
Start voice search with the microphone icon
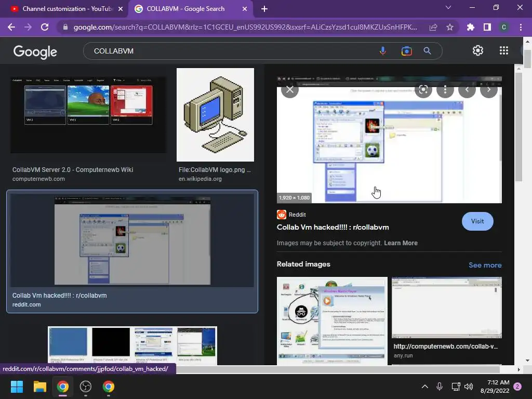[x=383, y=51]
